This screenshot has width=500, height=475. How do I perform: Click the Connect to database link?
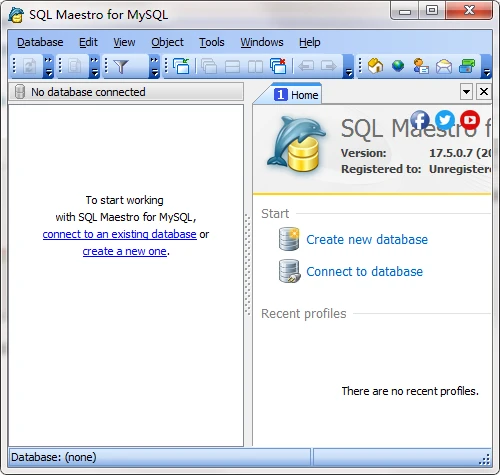tap(364, 271)
